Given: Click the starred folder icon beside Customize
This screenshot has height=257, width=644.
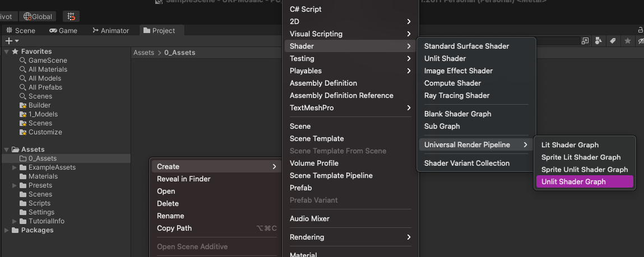Looking at the screenshot, I should click(x=23, y=132).
